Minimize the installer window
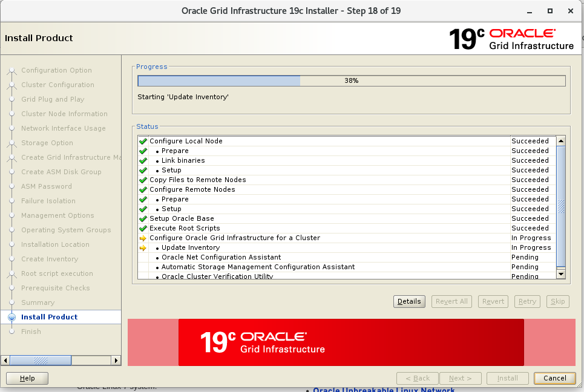The image size is (584, 392). coord(530,11)
